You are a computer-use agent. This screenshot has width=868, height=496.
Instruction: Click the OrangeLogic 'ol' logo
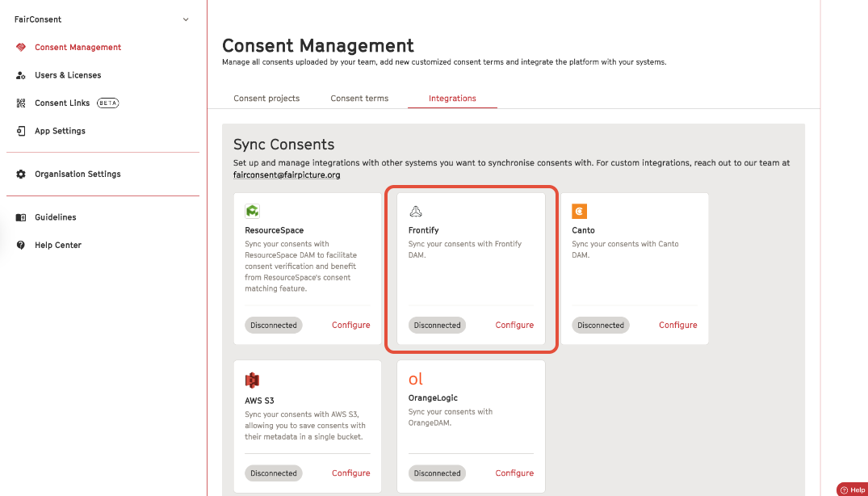coord(415,379)
